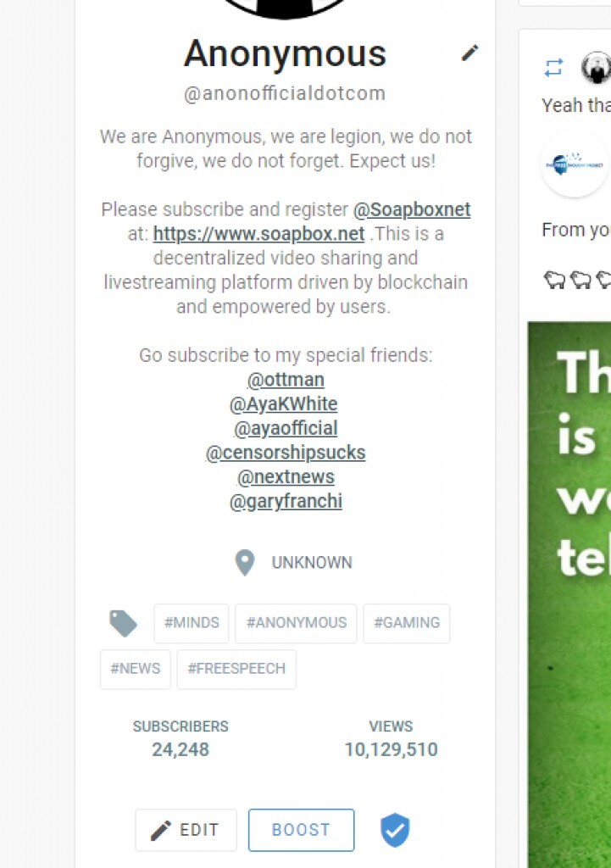Click the green image in the feed post
Screen dimensions: 611x868
coord(569,594)
